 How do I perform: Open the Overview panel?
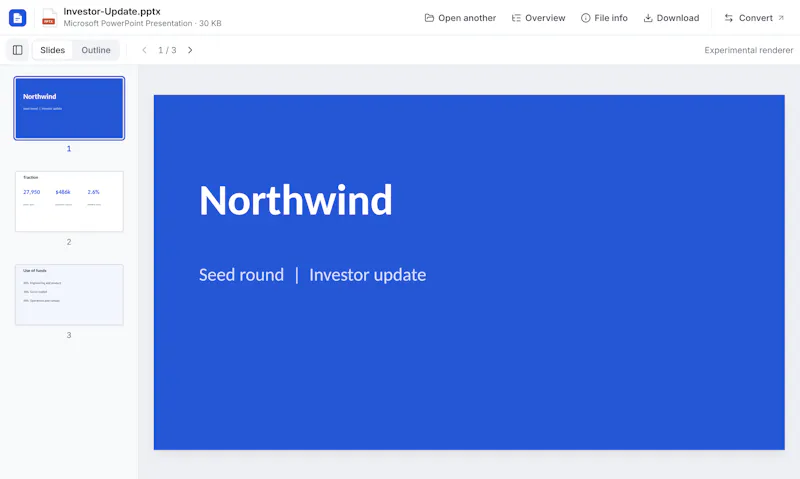pyautogui.click(x=538, y=18)
